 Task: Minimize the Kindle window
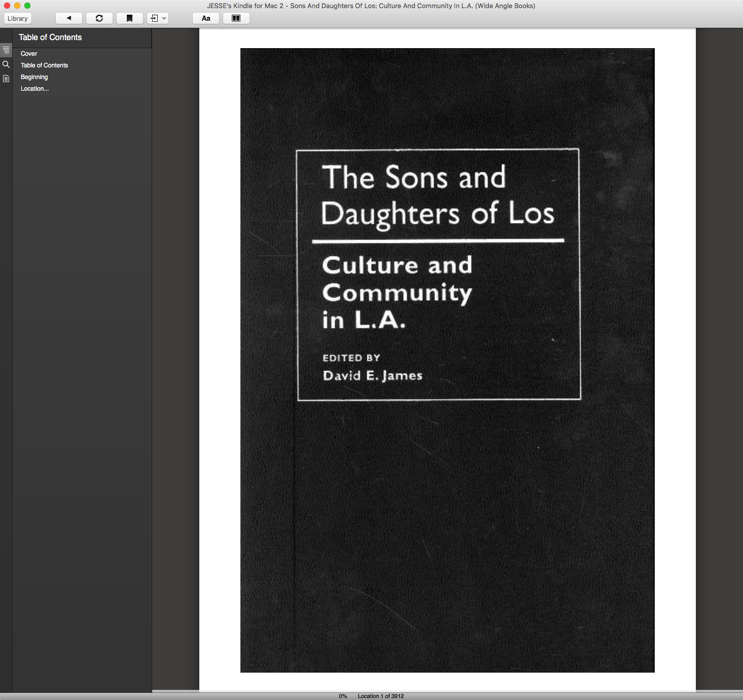(17, 6)
